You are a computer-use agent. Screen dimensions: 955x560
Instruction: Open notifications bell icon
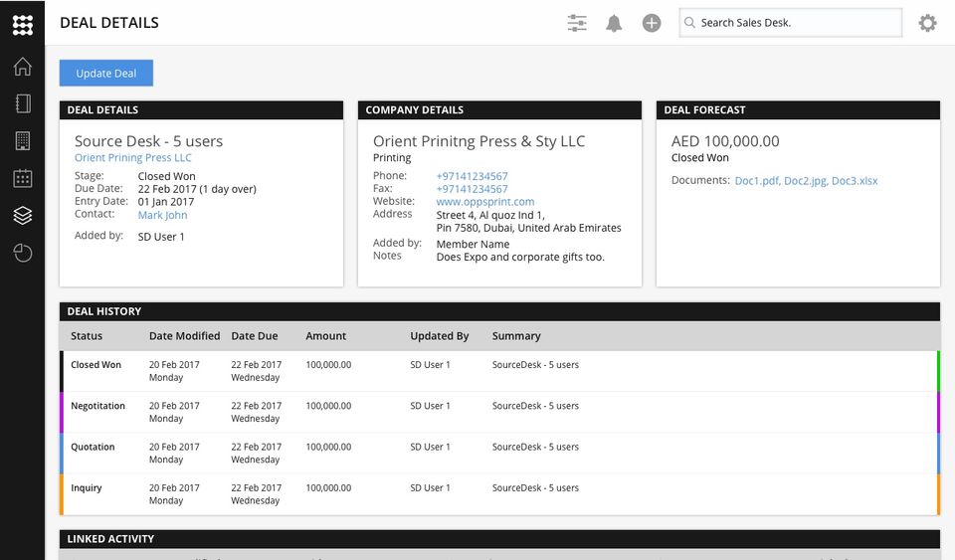[614, 23]
